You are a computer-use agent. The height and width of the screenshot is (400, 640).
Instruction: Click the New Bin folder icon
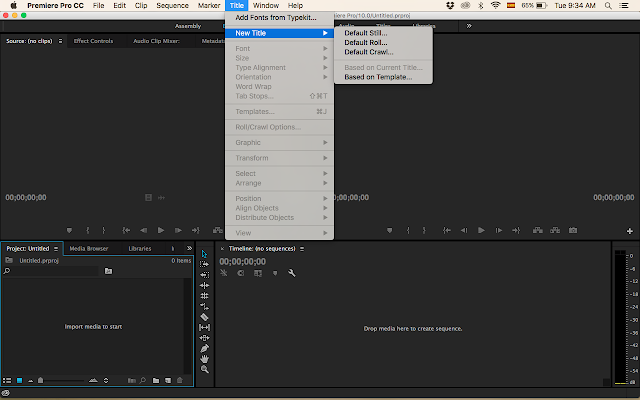point(156,380)
